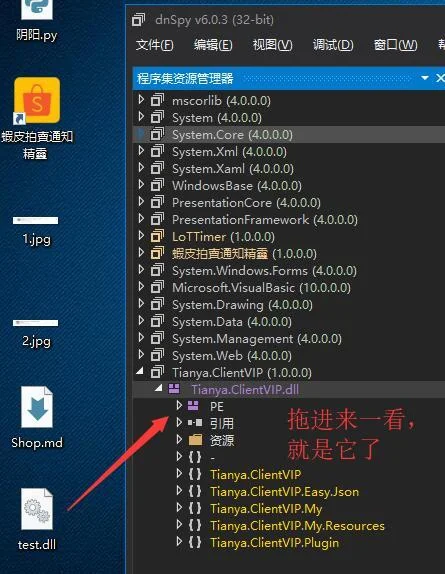Select the Tianya.ClientVIP.Easy.Json namespace
Image resolution: width=445 pixels, height=574 pixels.
click(x=284, y=492)
